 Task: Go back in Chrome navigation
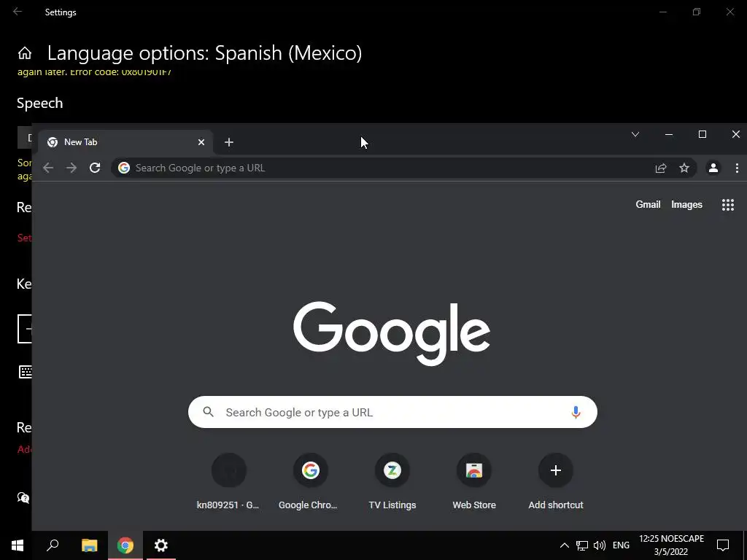pyautogui.click(x=48, y=168)
